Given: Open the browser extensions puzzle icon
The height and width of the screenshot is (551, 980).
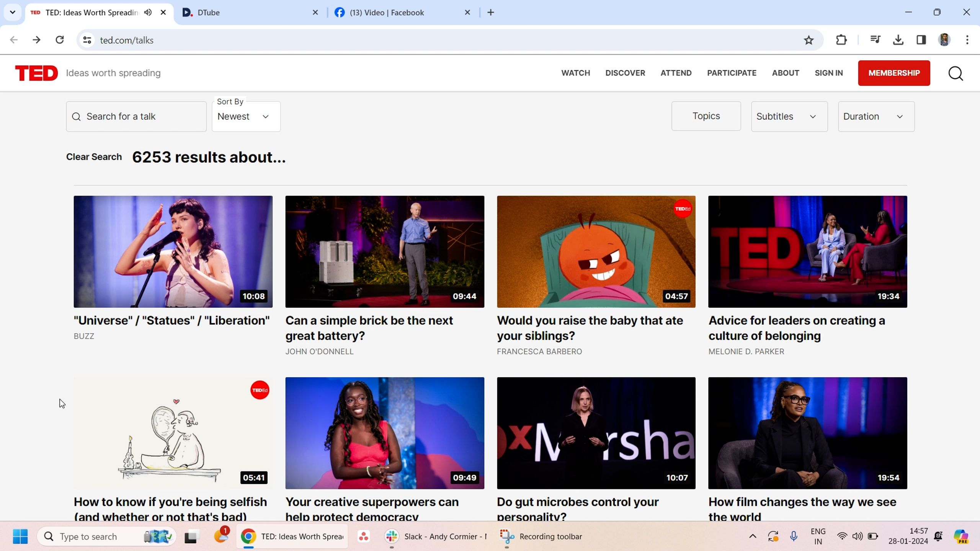Looking at the screenshot, I should [x=841, y=40].
